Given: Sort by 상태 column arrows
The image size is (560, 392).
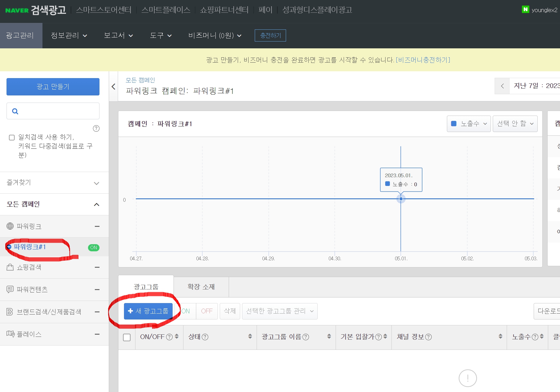Looking at the screenshot, I should coord(250,336).
